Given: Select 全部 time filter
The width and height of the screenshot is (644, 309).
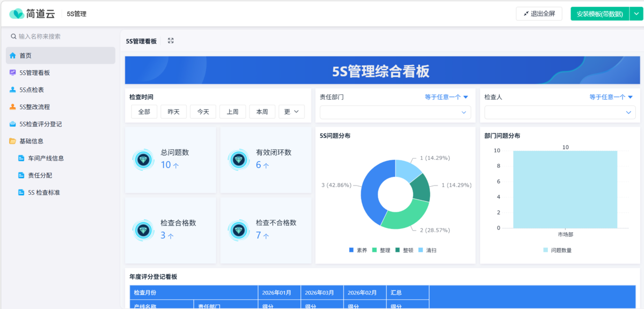Looking at the screenshot, I should (x=144, y=112).
